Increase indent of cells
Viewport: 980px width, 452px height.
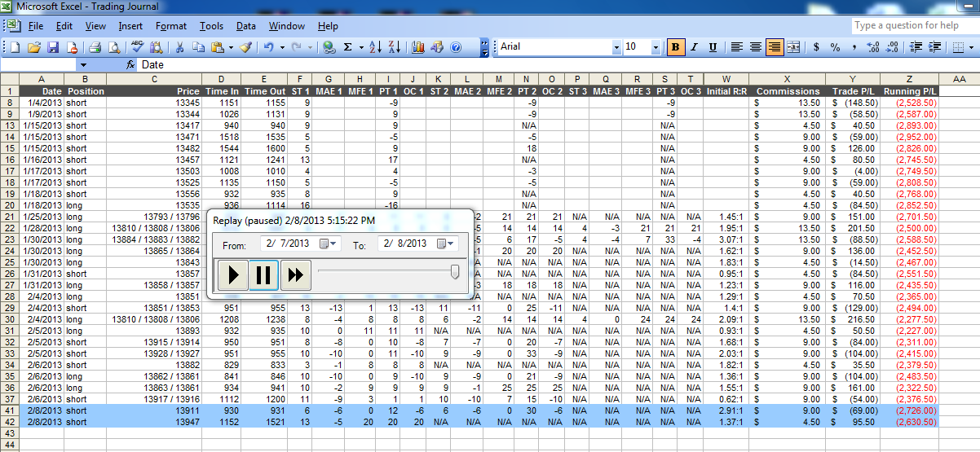934,47
